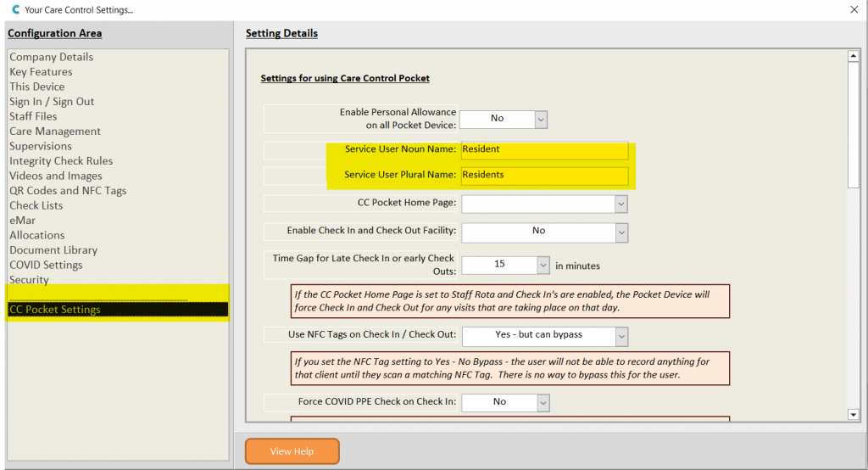Open Staff Files configuration
868x470 pixels.
click(x=33, y=116)
